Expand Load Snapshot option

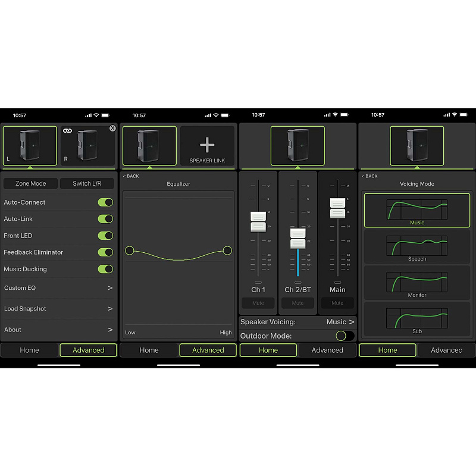click(x=110, y=309)
